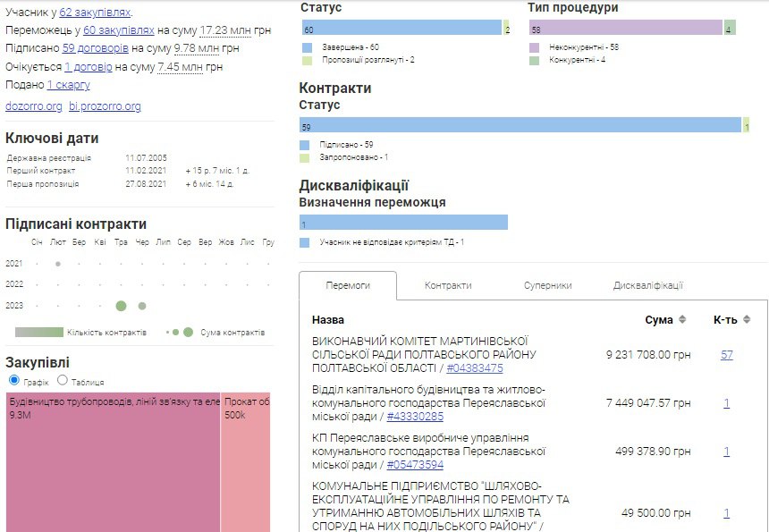The height and width of the screenshot is (532, 769).
Task: Click the February 2021 contract dot
Action: 58,264
